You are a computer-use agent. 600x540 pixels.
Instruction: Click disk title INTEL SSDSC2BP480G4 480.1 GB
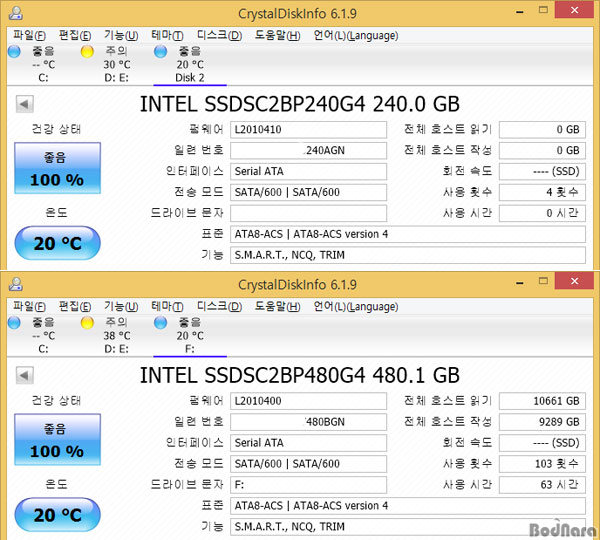coord(300,375)
